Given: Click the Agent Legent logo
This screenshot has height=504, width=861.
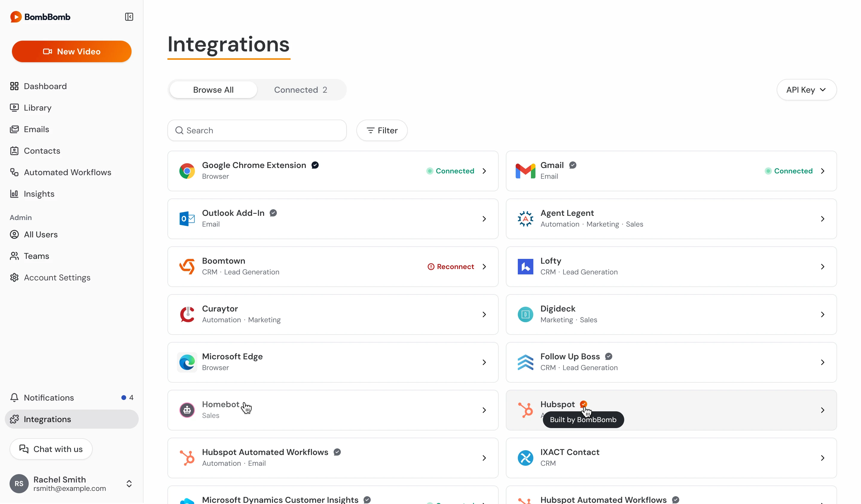Looking at the screenshot, I should 525,219.
